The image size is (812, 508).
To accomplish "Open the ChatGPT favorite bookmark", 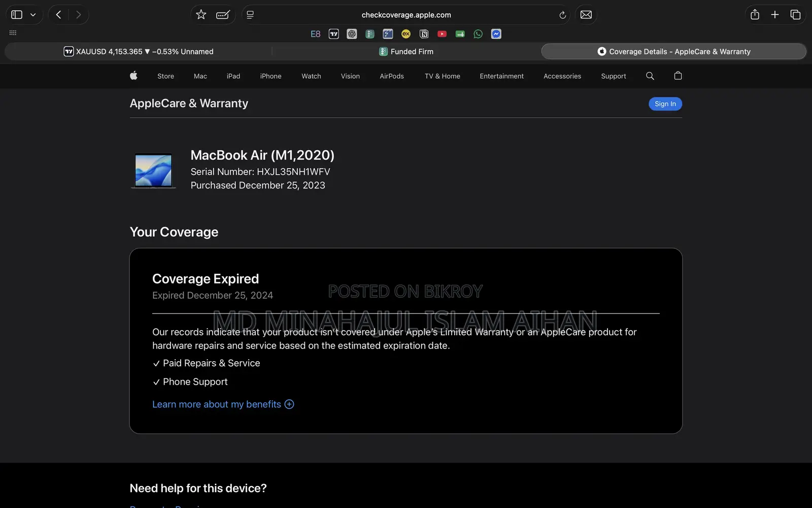I will click(352, 34).
